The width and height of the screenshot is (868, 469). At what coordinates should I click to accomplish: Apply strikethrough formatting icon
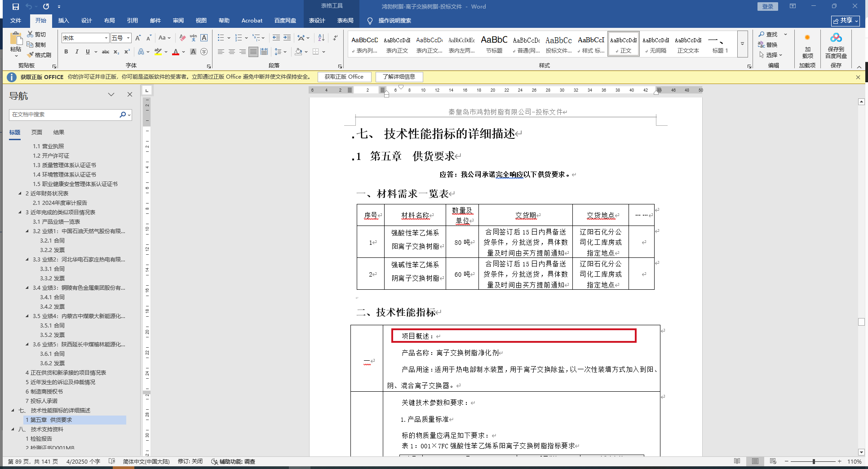point(106,52)
